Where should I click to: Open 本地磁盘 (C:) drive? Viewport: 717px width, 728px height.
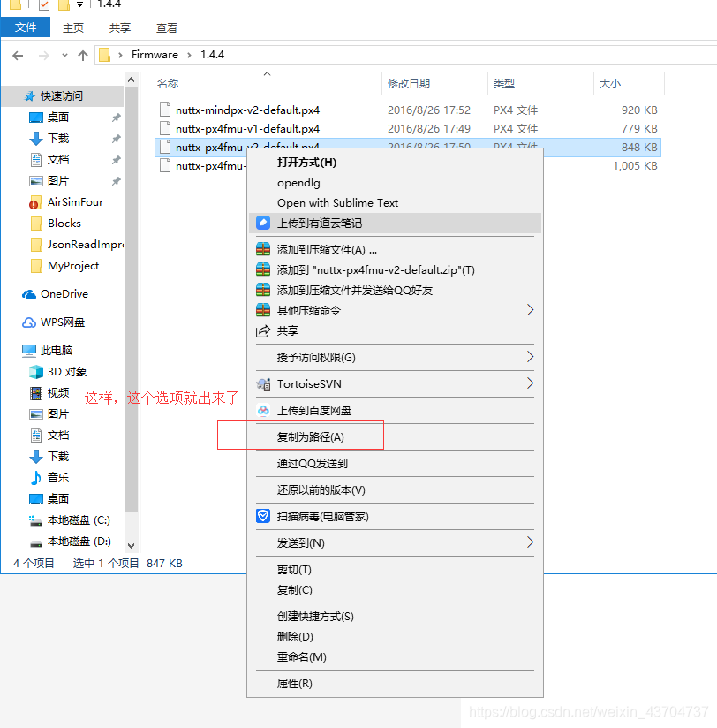[79, 520]
